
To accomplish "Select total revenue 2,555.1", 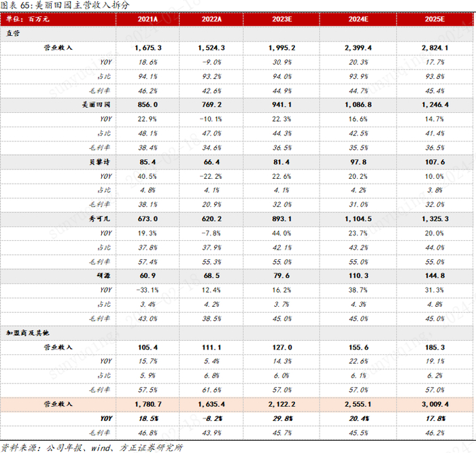I will click(x=358, y=404).
